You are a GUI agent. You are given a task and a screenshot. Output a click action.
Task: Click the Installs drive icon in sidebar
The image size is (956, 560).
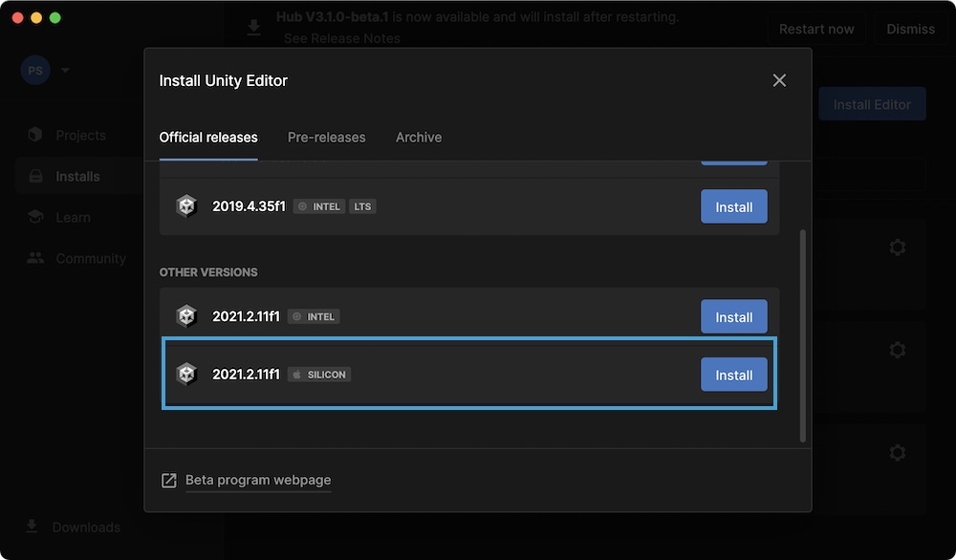[36, 176]
